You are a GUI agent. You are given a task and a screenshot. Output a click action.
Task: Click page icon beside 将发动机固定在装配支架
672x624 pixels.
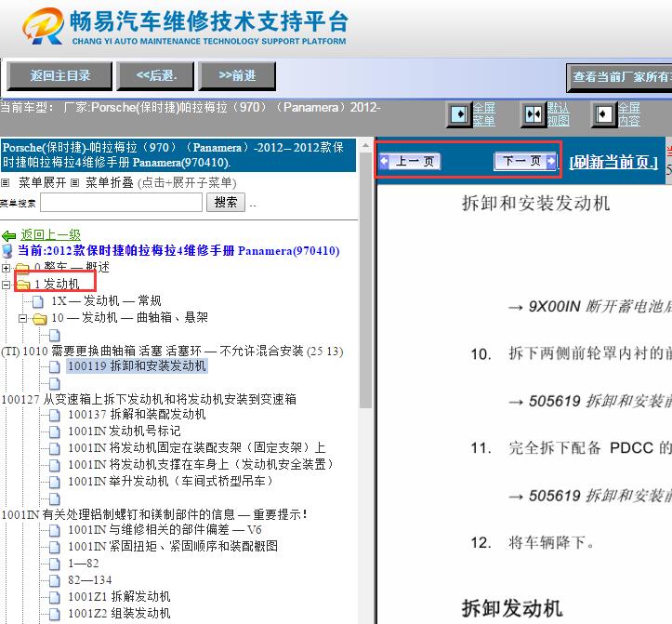click(55, 448)
